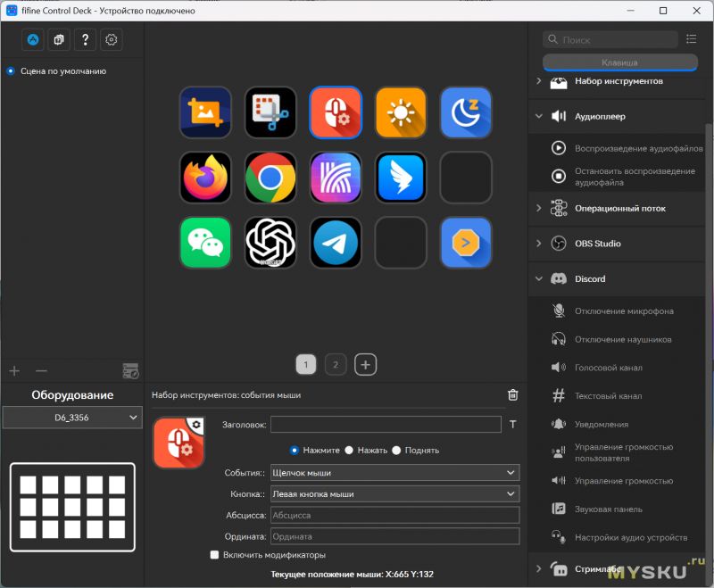The height and width of the screenshot is (588, 714).
Task: Open the blue profile toolbar icon
Action: [x=33, y=39]
